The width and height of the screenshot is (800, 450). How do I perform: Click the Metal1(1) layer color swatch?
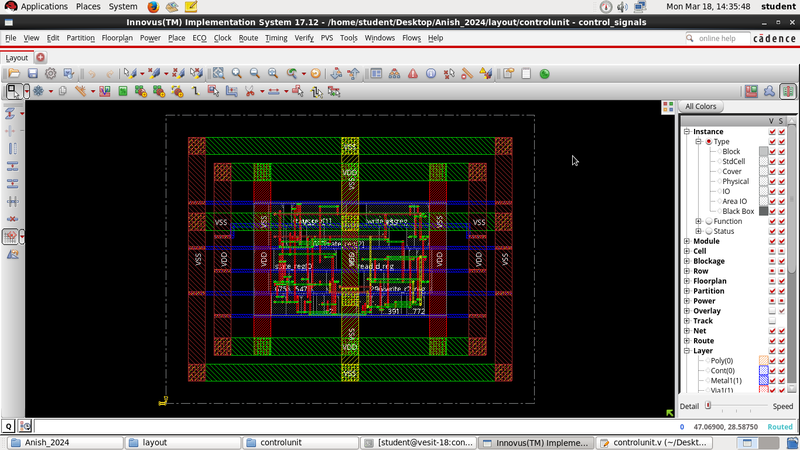[764, 380]
